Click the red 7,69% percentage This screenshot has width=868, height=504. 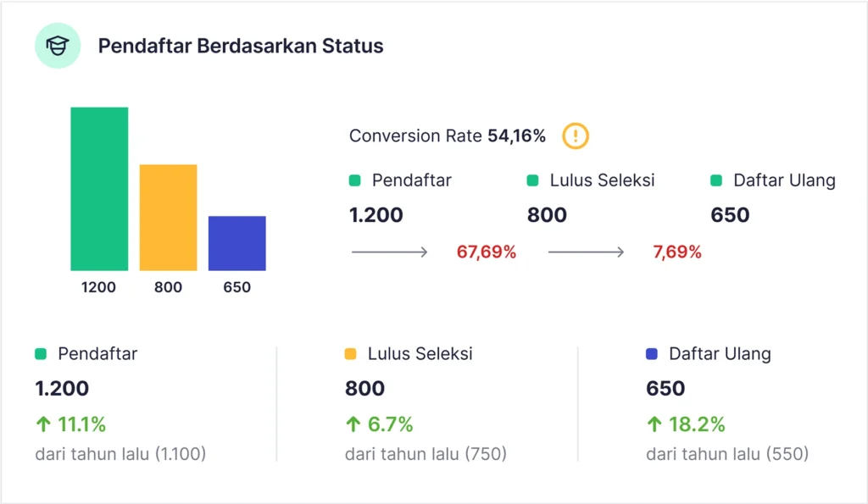[676, 252]
